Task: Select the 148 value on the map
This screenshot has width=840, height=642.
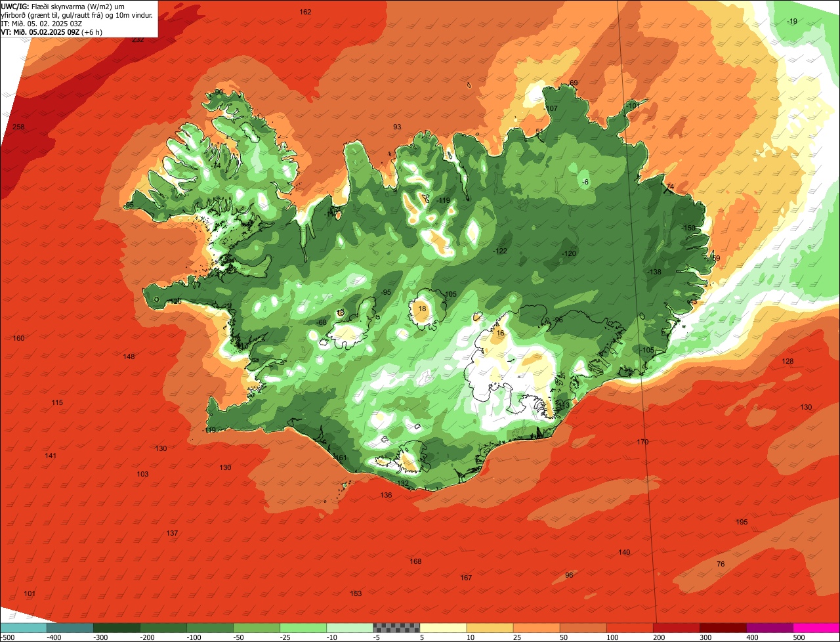Action: point(129,356)
